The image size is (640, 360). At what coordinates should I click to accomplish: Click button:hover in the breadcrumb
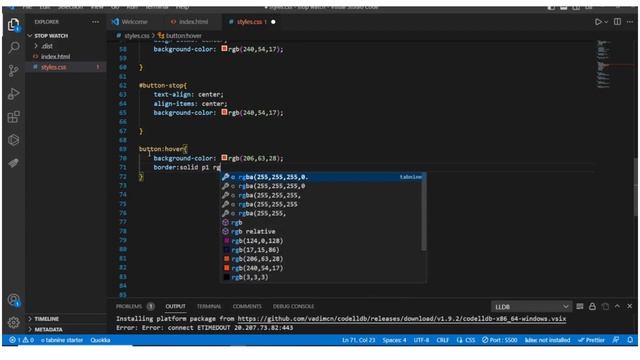point(184,36)
